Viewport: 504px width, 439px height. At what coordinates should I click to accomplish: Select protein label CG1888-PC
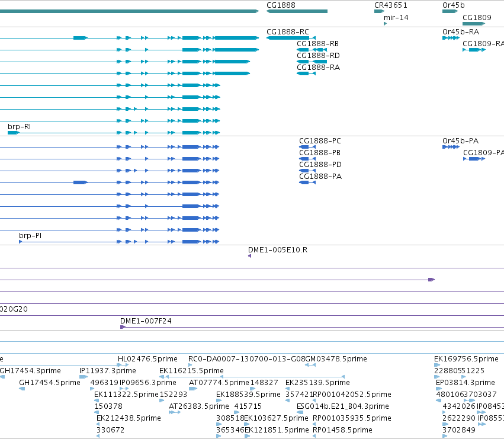click(x=320, y=141)
